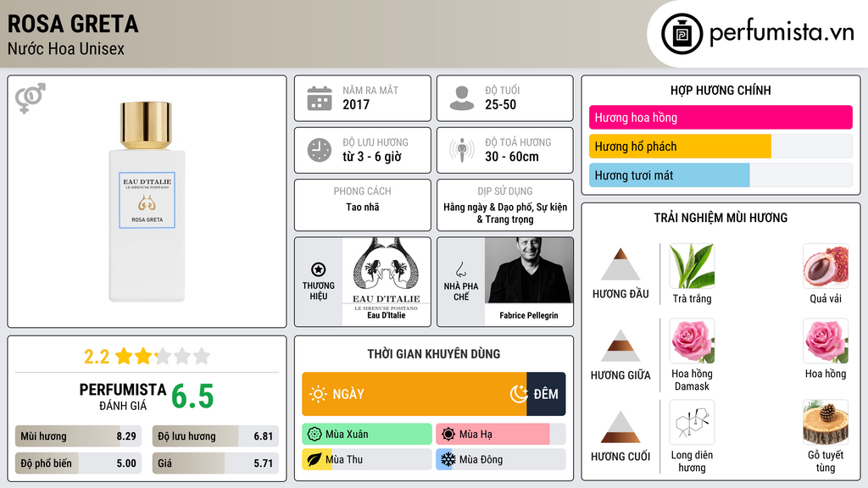Click the sun icon for Mùa Hạ

[x=448, y=435]
